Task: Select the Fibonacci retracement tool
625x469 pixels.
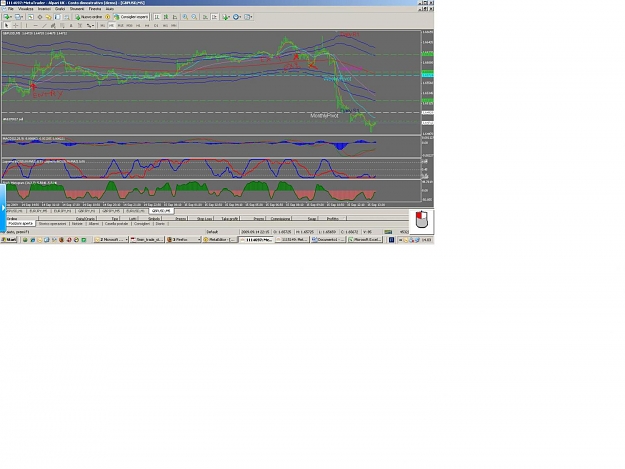Action: 62,26
